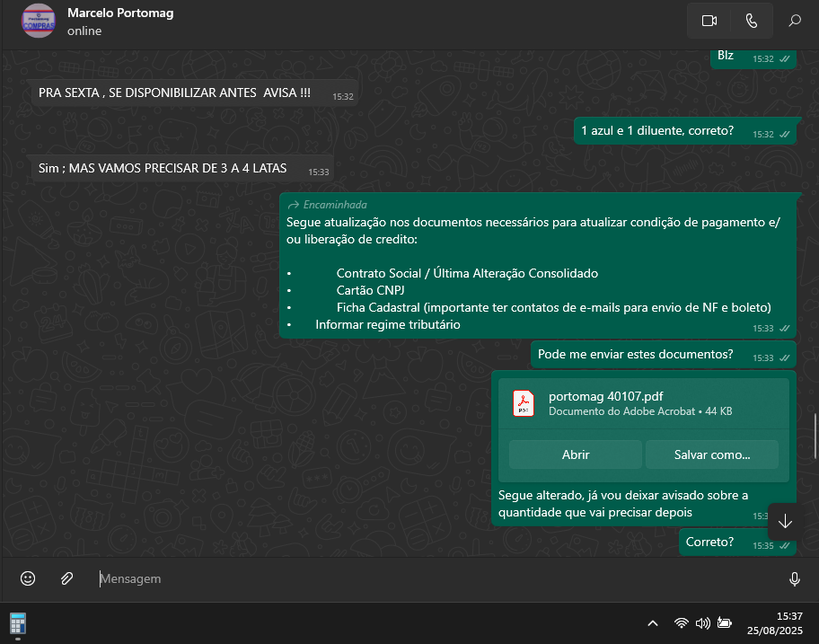The image size is (819, 644).
Task: Click the Mensagem text input field
Action: (431, 578)
